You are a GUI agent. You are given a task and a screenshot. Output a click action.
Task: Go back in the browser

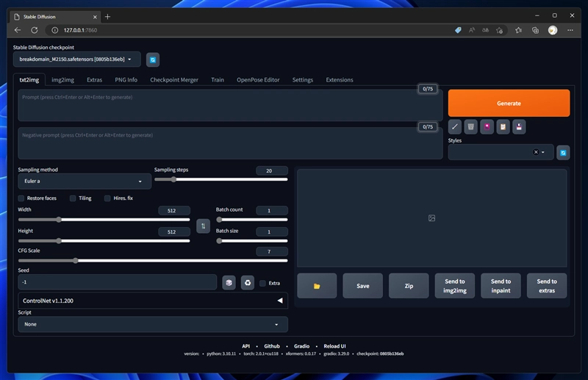click(x=18, y=30)
